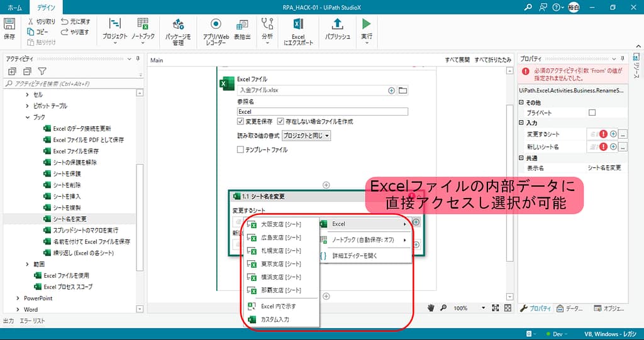The height and width of the screenshot is (340, 644).
Task: Enable the テンプレート ファイル checkbox
Action: tap(241, 150)
